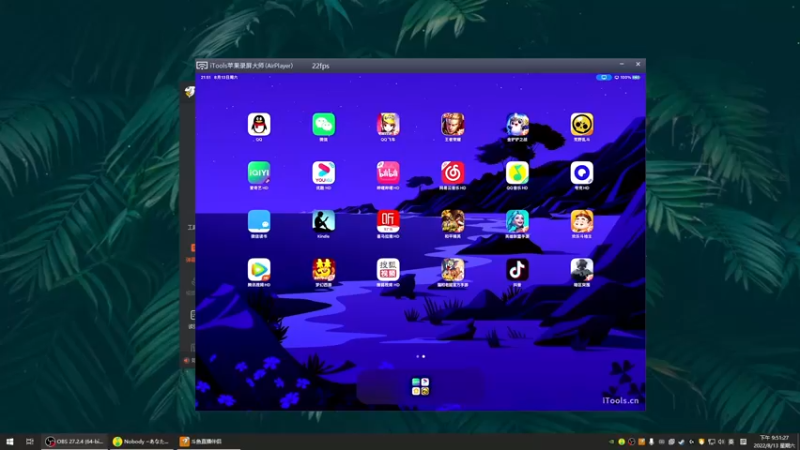Open the cartoon boy game app
The height and width of the screenshot is (450, 800).
point(582,221)
